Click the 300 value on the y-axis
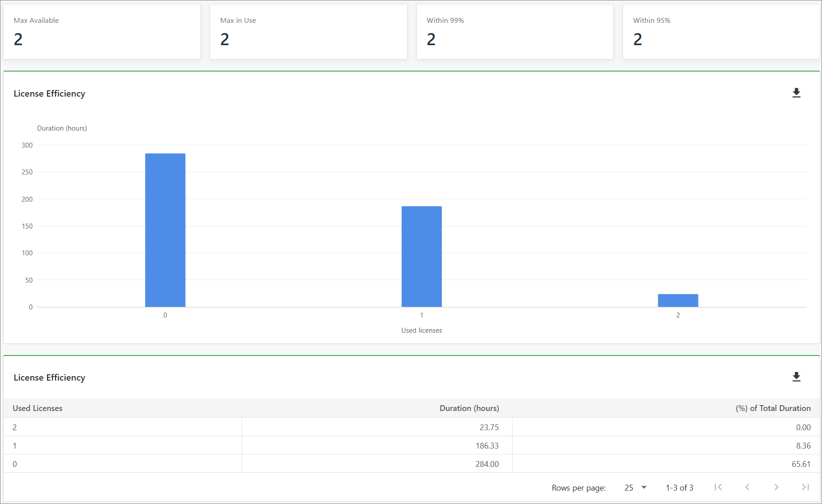 pos(27,145)
